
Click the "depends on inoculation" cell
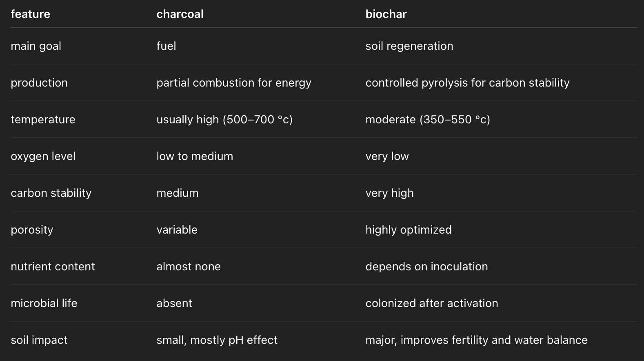click(426, 267)
